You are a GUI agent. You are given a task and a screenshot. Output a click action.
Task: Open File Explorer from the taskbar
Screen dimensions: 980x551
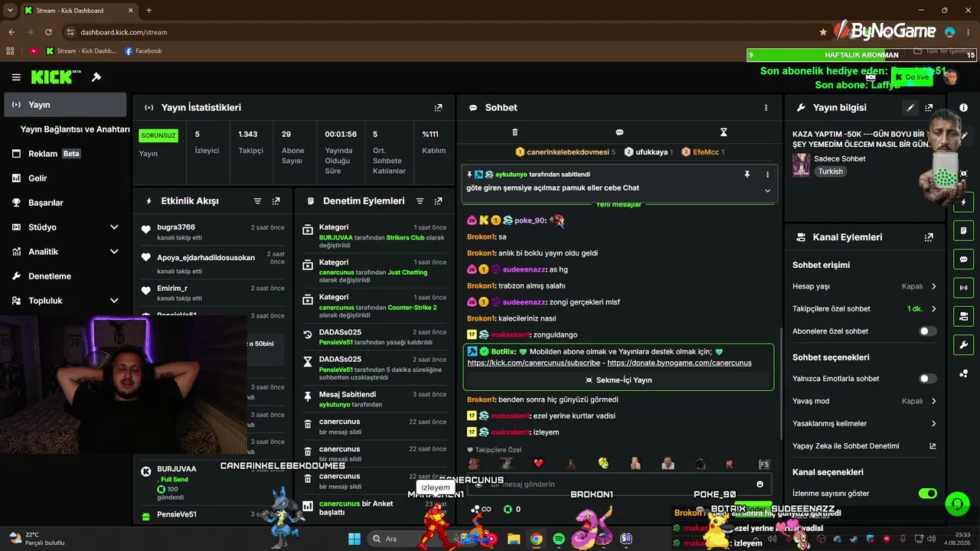514,539
